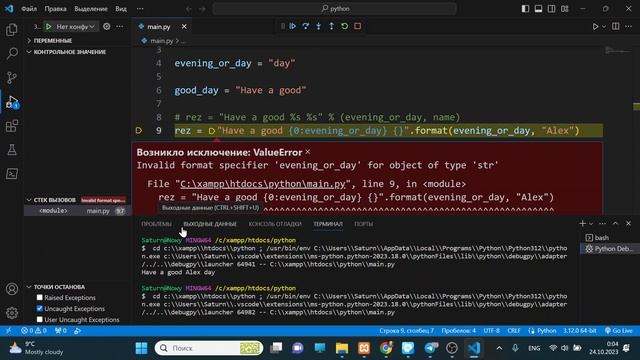Open the Run and Debug view

(x=12, y=102)
